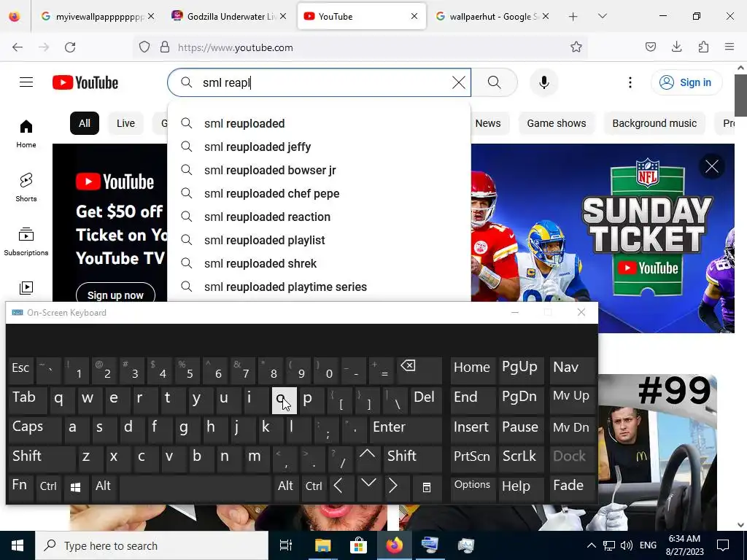Tap the context menu key on keyboard

click(426, 486)
